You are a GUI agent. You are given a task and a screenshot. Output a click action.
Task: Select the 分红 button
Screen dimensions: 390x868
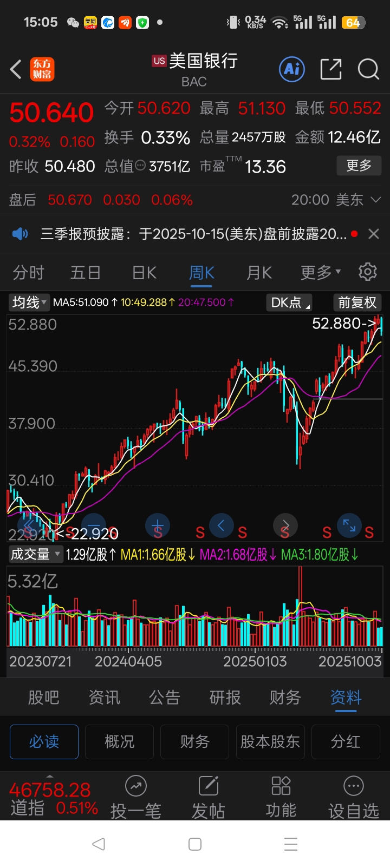click(x=346, y=742)
